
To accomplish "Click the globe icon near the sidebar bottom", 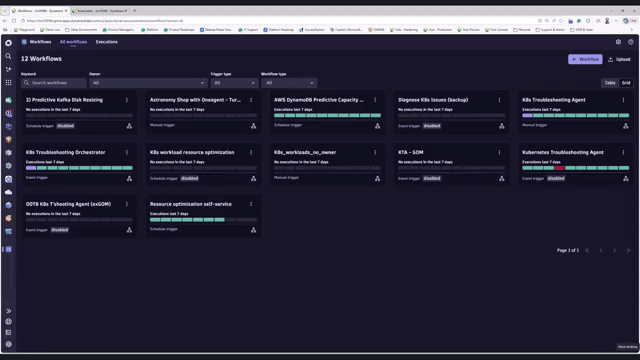I will 8,322.
